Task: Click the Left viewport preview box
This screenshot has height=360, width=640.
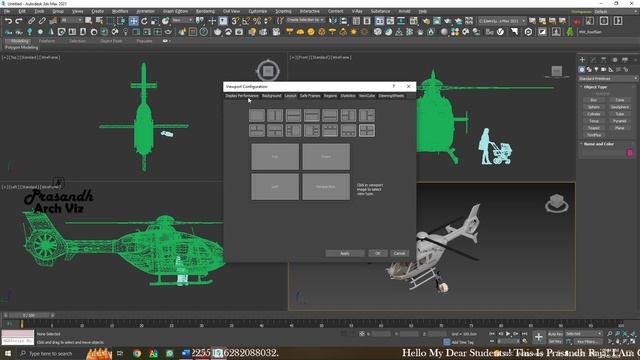Action: coord(275,187)
